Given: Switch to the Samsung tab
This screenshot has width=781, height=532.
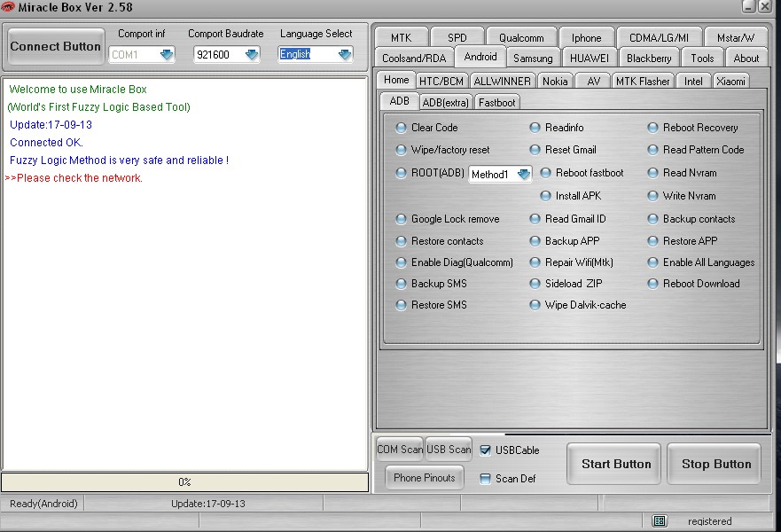Looking at the screenshot, I should click(533, 59).
